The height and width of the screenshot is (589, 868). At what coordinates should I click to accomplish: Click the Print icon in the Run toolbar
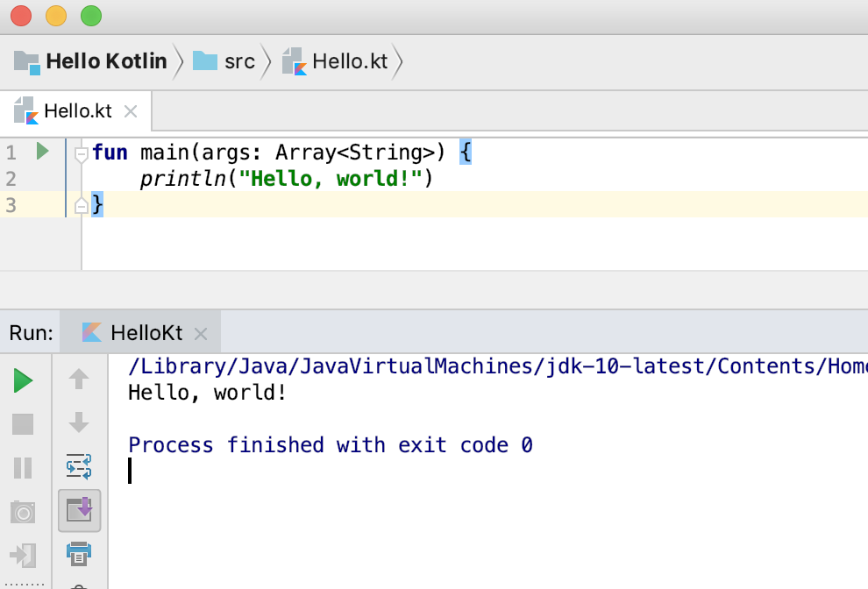(79, 553)
